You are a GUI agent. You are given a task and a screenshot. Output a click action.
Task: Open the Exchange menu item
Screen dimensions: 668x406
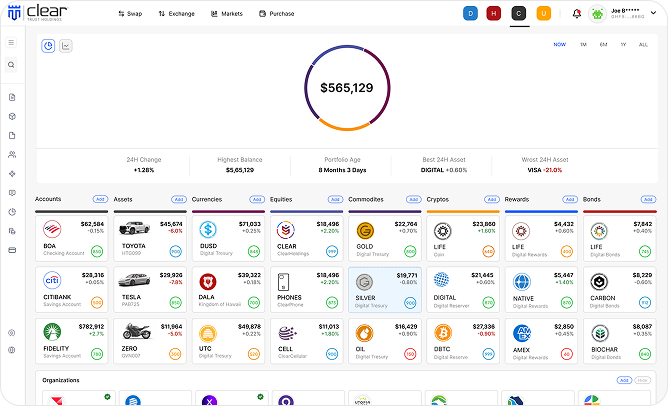coord(176,14)
